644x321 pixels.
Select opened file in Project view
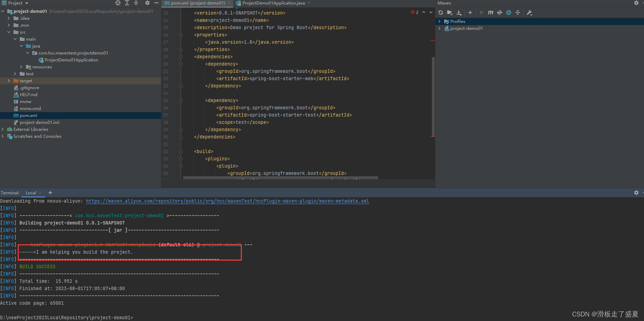118,3
